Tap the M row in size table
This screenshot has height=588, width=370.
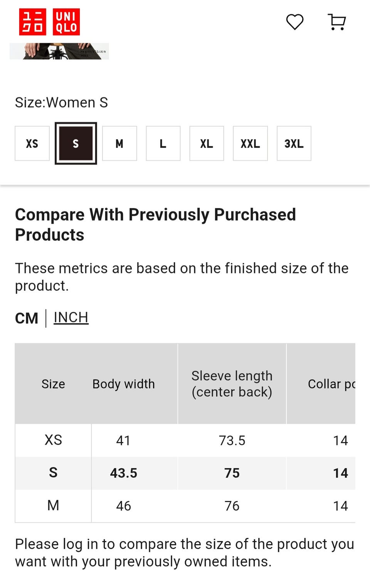[x=53, y=506]
